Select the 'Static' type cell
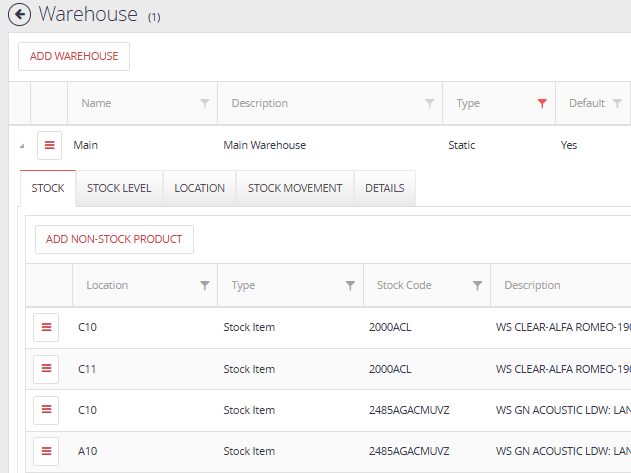 click(462, 145)
